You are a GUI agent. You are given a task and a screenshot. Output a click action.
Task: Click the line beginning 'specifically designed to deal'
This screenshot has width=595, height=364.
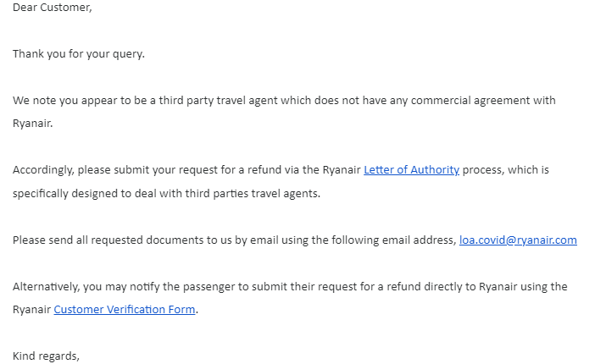pyautogui.click(x=166, y=193)
